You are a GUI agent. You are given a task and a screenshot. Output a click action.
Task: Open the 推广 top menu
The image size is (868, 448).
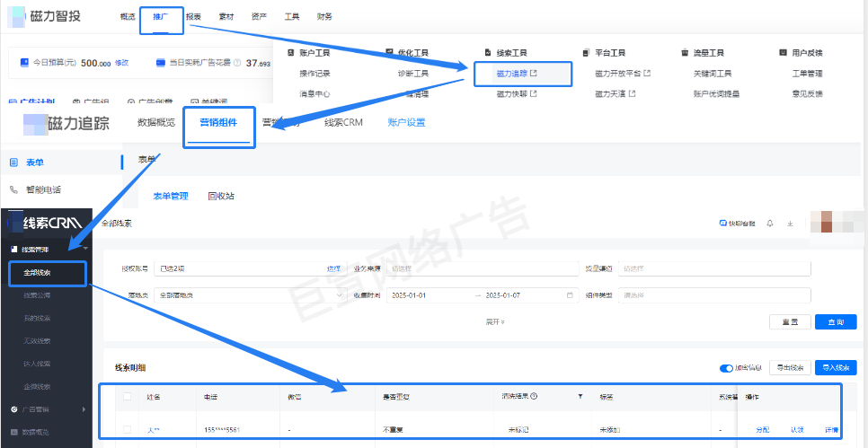161,16
